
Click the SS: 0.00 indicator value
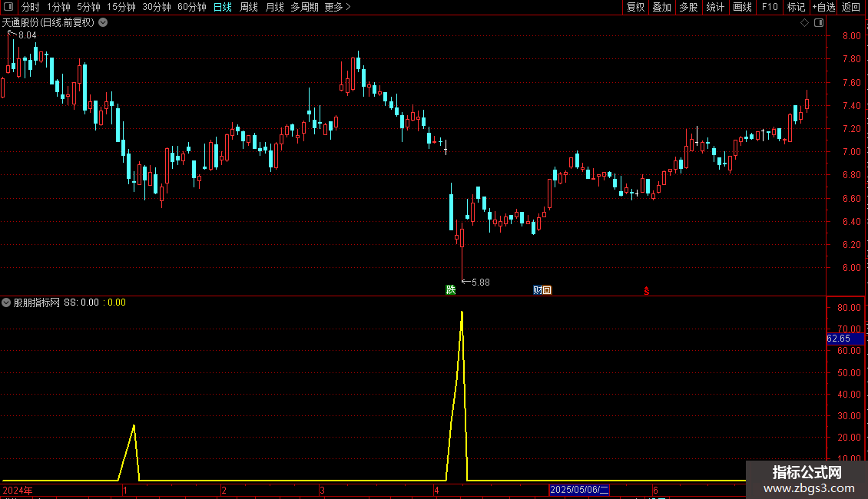[x=81, y=302]
